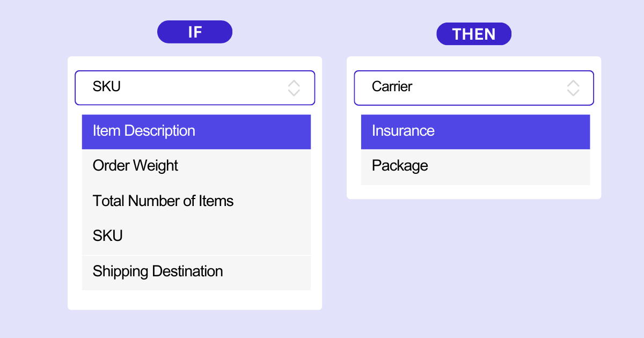Click the IF label pill
The image size is (644, 338).
[x=195, y=32]
